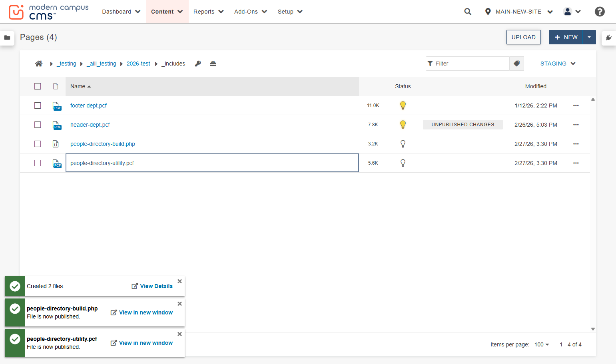The image size is (616, 364).
Task: Change the items per page dropdown
Action: tap(542, 344)
